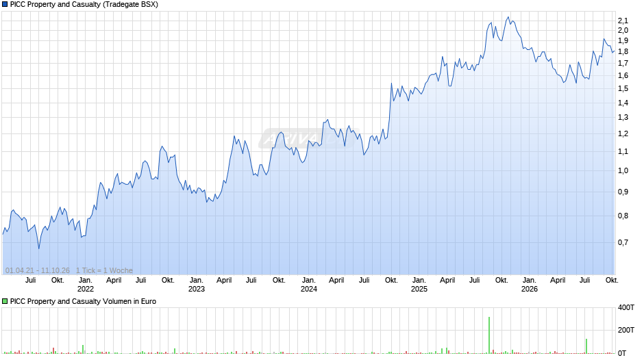Click the '1,7' price axis label
Viewport: 644px width, 360px height.
[623, 63]
